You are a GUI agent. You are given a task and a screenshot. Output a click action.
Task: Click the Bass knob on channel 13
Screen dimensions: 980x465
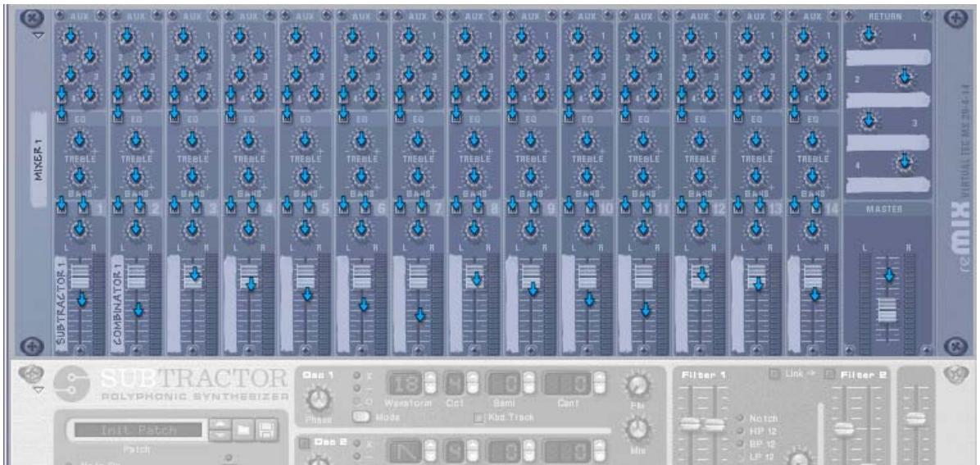pyautogui.click(x=755, y=178)
